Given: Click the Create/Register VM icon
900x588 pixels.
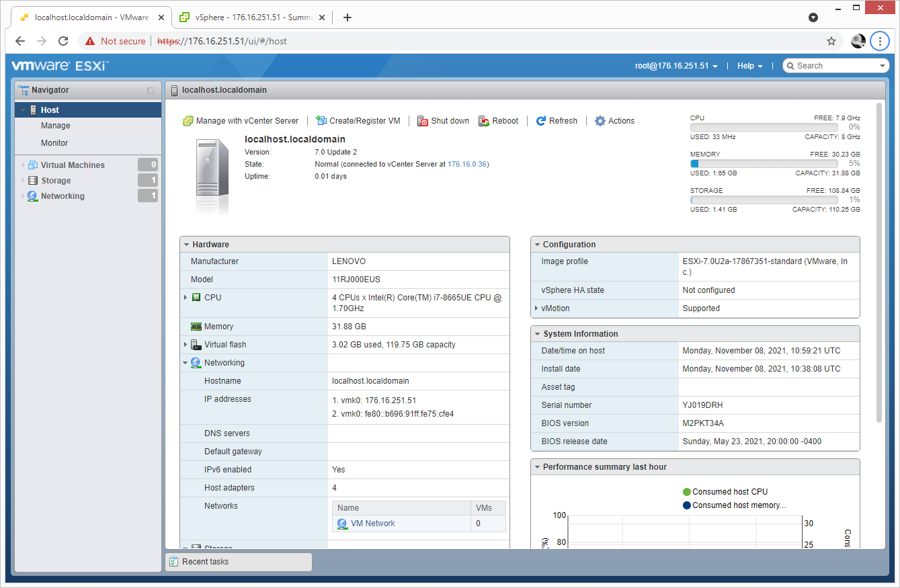Looking at the screenshot, I should [x=321, y=121].
